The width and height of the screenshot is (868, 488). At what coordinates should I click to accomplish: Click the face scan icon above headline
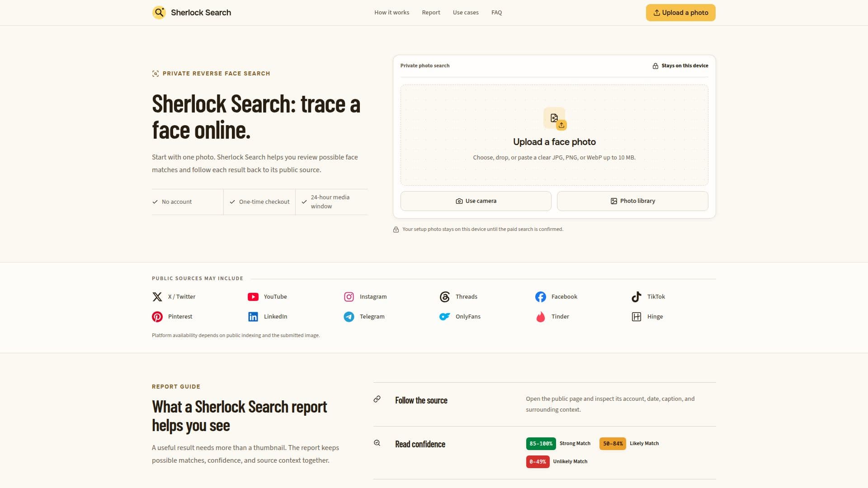click(x=156, y=74)
